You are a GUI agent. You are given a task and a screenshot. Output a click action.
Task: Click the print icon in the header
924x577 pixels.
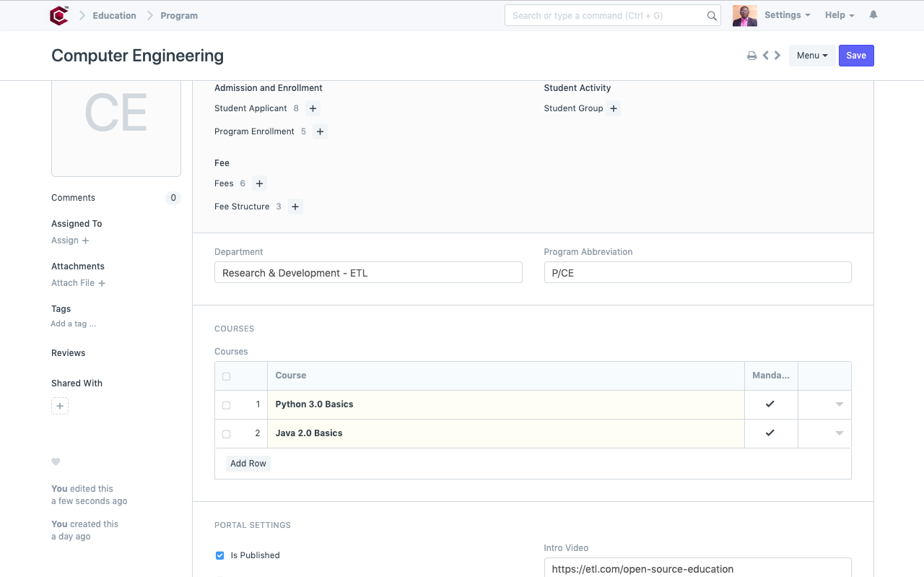point(751,56)
